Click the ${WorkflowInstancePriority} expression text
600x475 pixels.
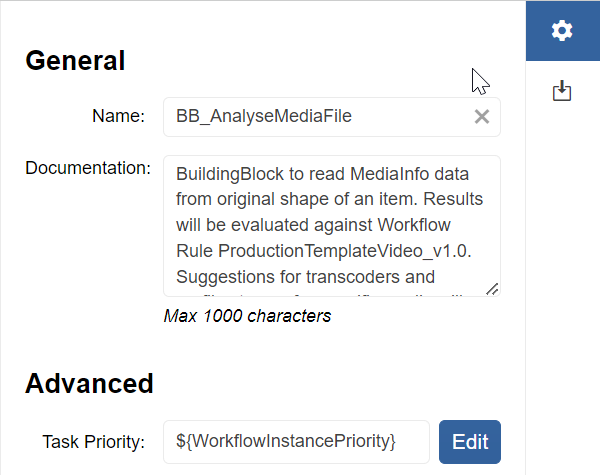point(286,441)
